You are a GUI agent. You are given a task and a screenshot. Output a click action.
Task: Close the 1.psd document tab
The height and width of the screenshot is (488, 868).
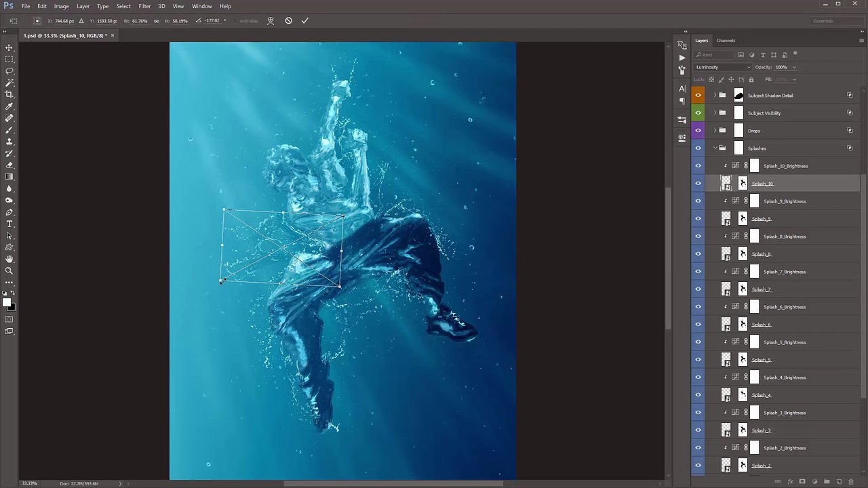(x=113, y=35)
